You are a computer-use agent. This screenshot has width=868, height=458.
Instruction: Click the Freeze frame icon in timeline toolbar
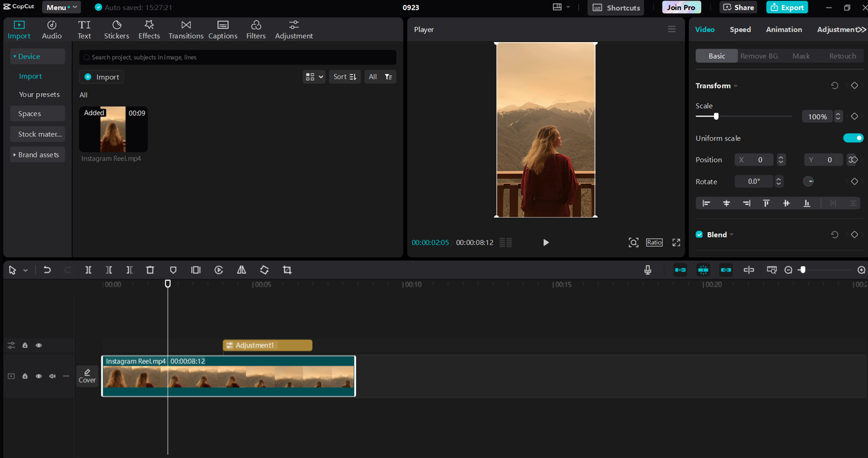click(196, 270)
